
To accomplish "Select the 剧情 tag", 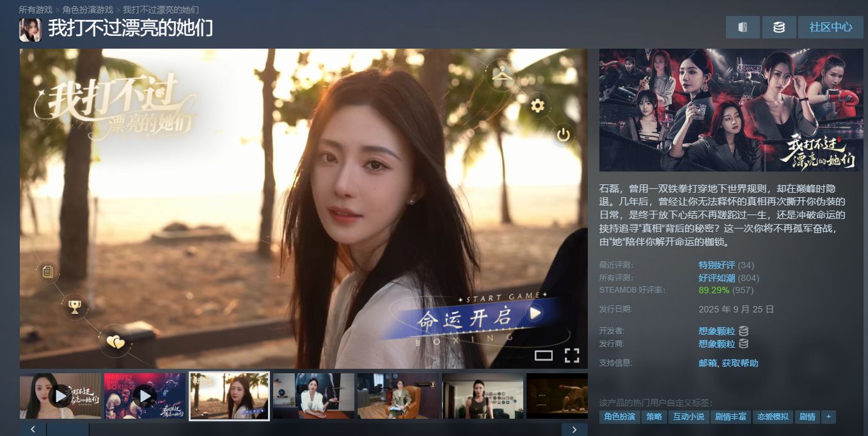I will pyautogui.click(x=807, y=417).
